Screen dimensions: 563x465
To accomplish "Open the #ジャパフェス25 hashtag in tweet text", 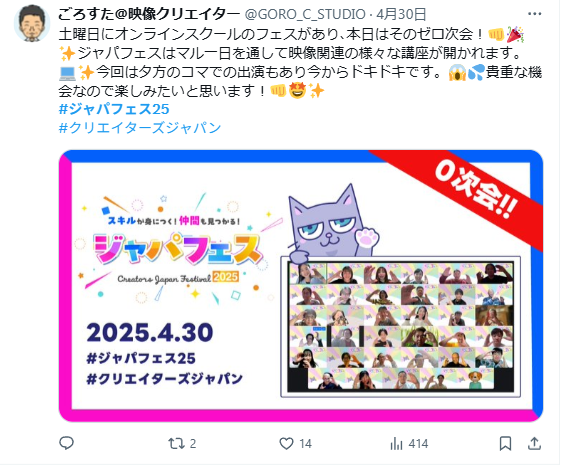I will point(114,109).
